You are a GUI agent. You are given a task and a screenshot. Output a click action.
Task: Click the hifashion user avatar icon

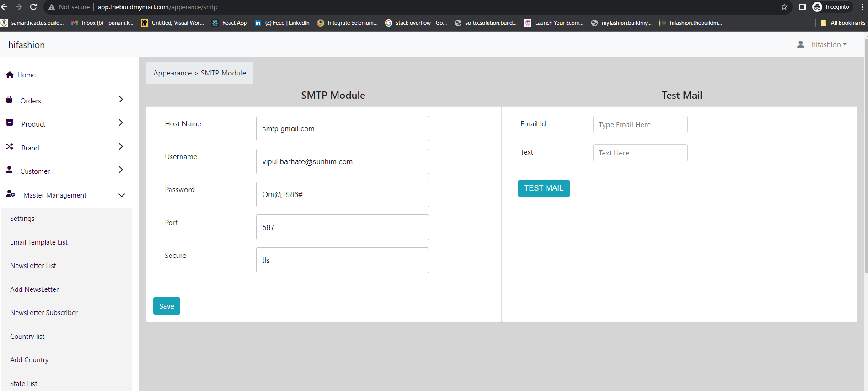[801, 44]
